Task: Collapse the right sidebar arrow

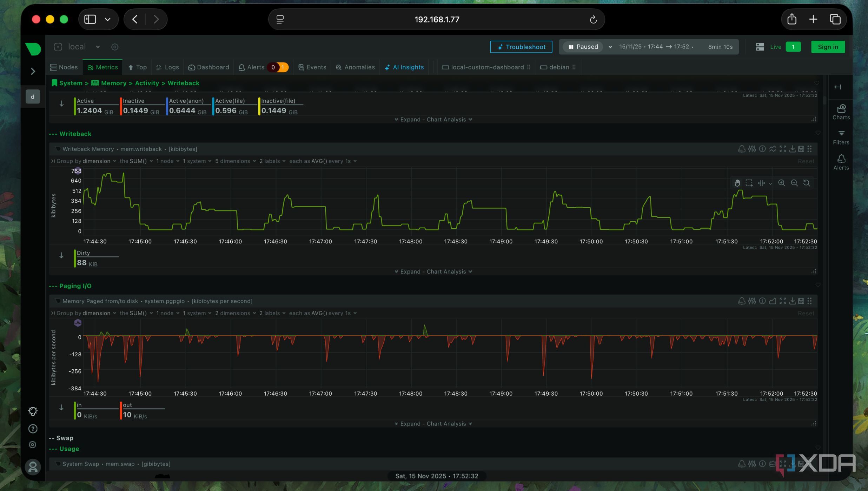Action: point(838,87)
